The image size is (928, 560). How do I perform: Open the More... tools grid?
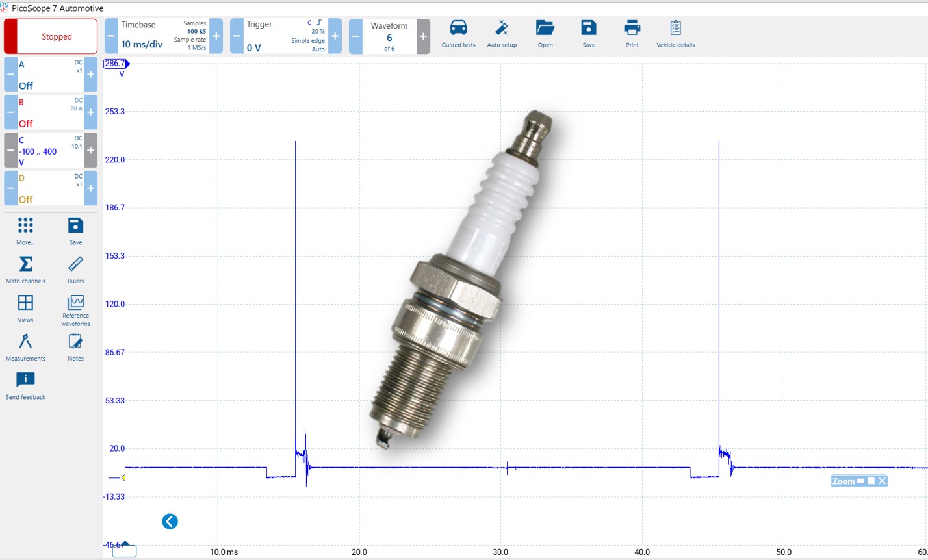coord(25,231)
